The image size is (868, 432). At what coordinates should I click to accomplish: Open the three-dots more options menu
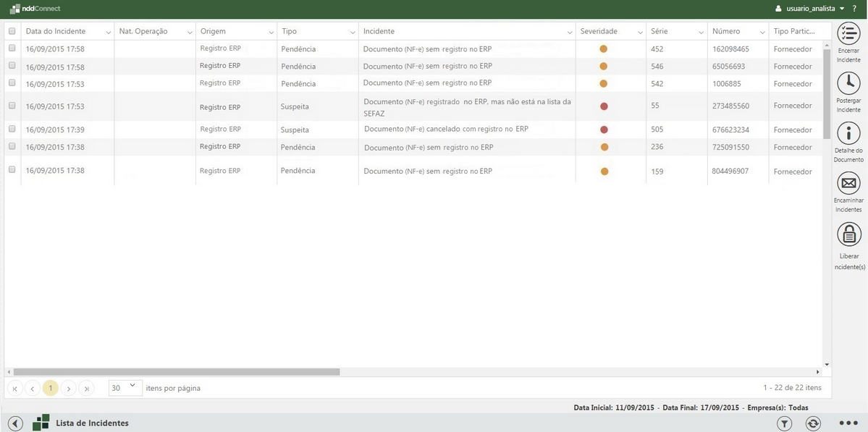848,423
